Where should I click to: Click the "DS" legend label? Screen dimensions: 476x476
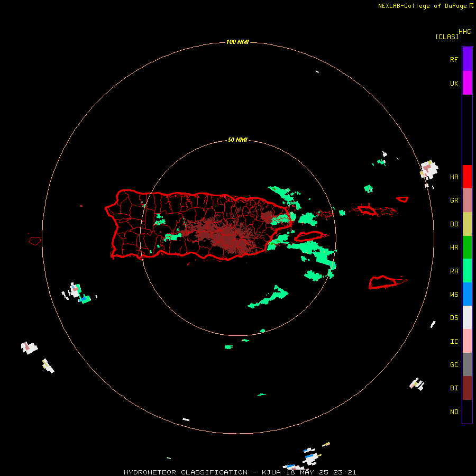454,317
